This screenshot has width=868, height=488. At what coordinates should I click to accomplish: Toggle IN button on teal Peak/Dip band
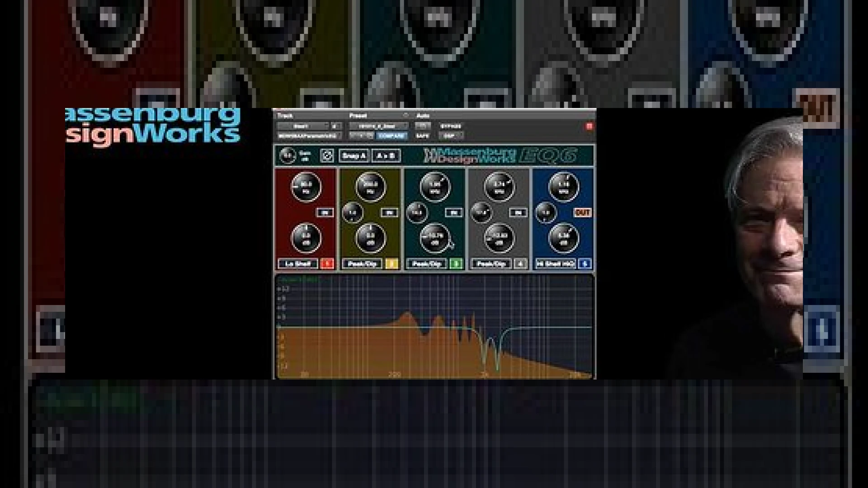pyautogui.click(x=454, y=212)
